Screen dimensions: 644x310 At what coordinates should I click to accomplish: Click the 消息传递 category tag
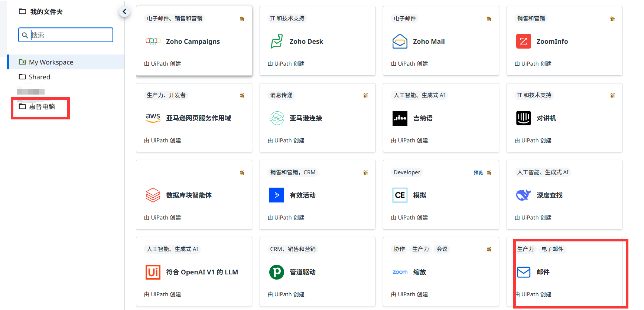(x=282, y=95)
